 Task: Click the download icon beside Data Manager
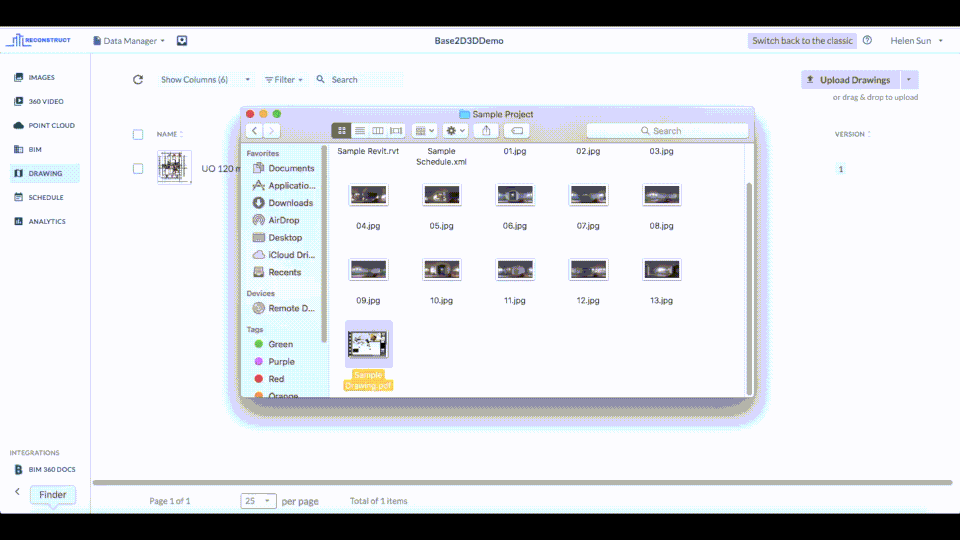tap(182, 40)
